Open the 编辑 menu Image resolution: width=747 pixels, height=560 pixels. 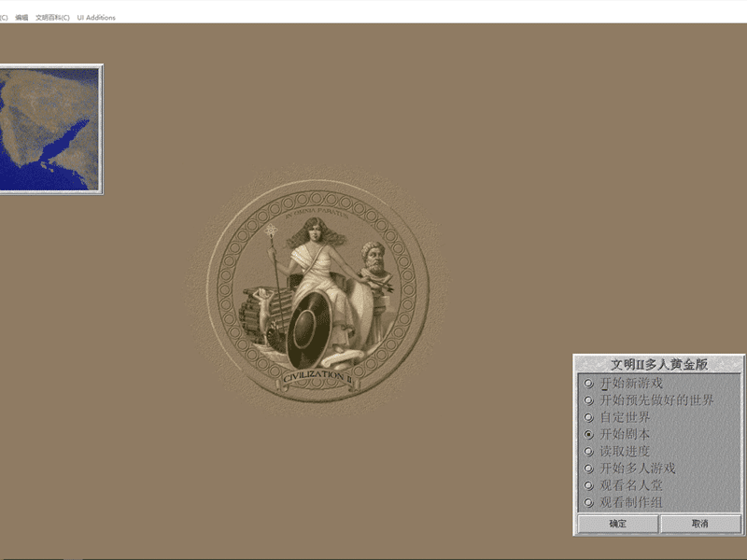coord(21,18)
